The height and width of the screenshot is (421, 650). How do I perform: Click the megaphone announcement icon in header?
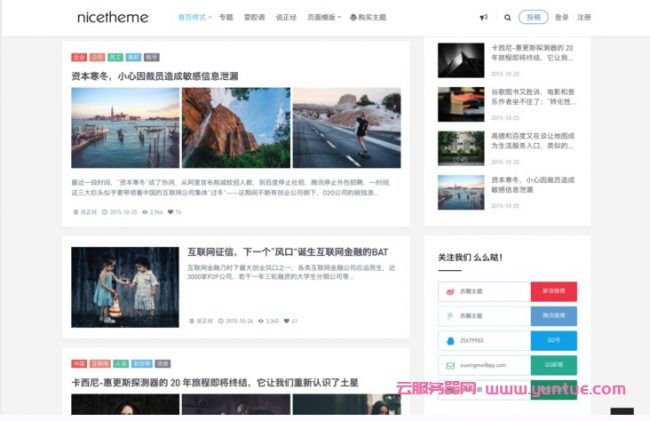pyautogui.click(x=484, y=17)
